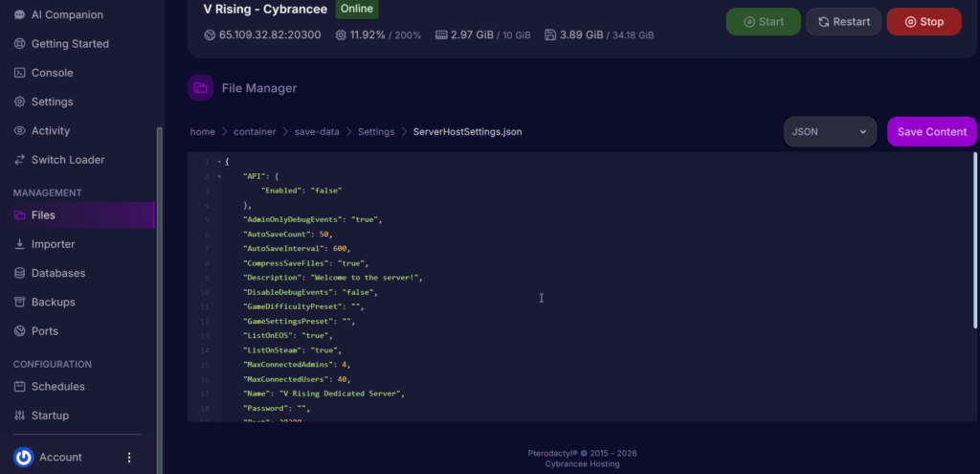The height and width of the screenshot is (474, 980).
Task: Go to the Console page
Action: click(x=44, y=73)
